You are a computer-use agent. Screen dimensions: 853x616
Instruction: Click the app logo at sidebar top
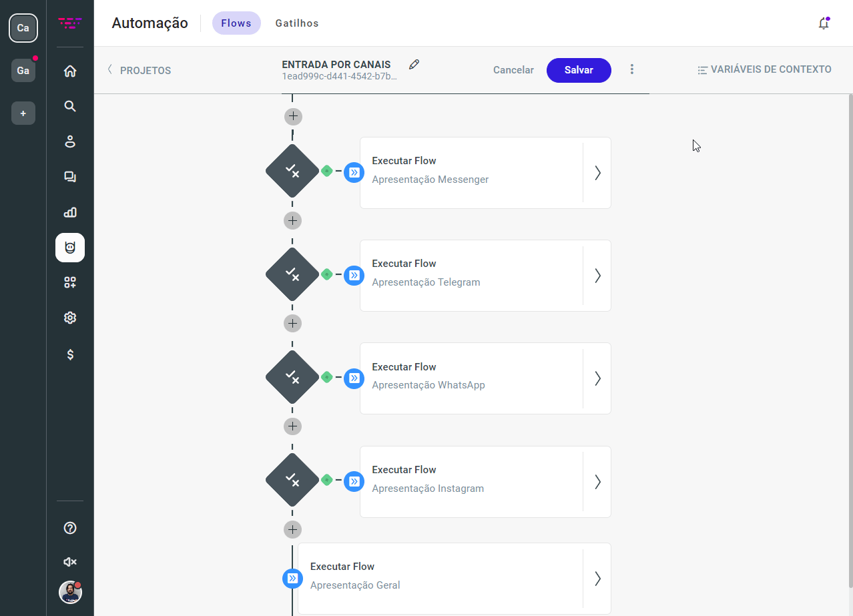(x=70, y=23)
